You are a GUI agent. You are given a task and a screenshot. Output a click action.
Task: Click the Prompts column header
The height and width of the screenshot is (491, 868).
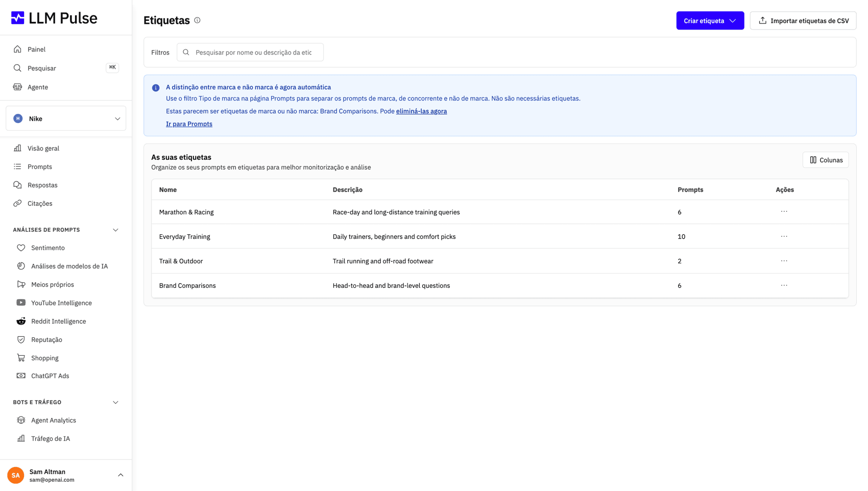690,189
